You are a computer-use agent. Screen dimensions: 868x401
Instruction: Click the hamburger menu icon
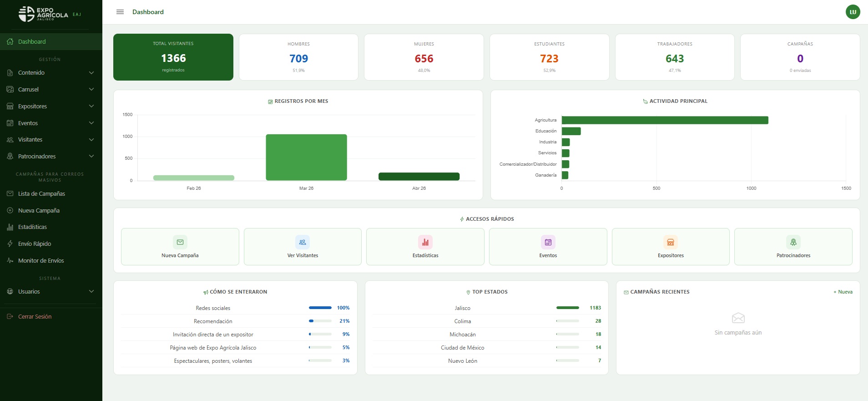(120, 12)
